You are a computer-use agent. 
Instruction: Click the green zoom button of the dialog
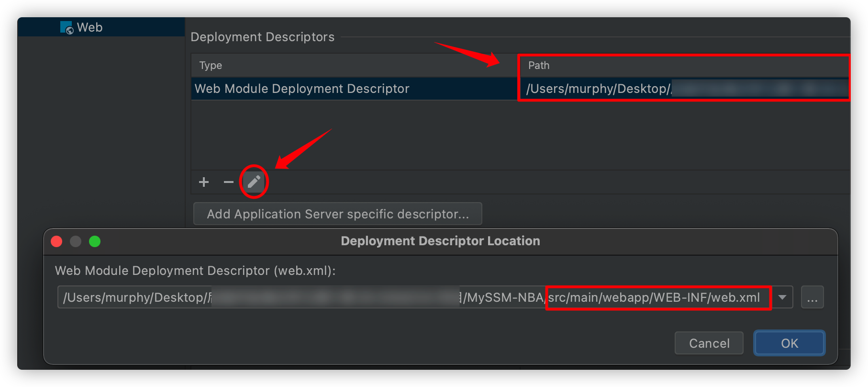[95, 241]
